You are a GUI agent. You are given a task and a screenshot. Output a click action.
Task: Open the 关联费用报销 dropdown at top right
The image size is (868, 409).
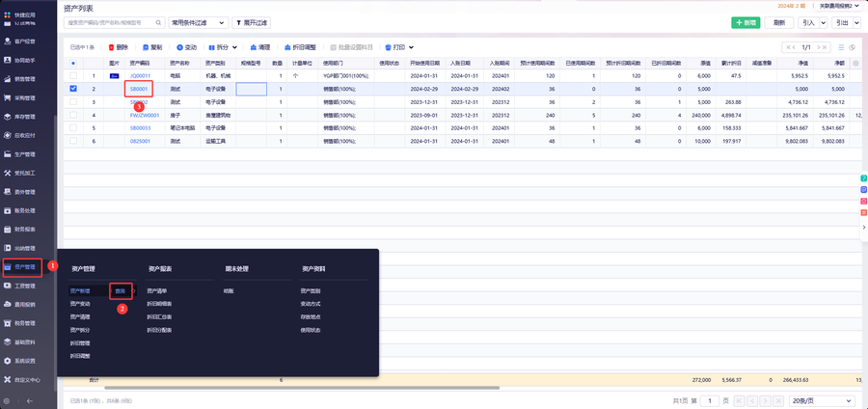[x=840, y=6]
